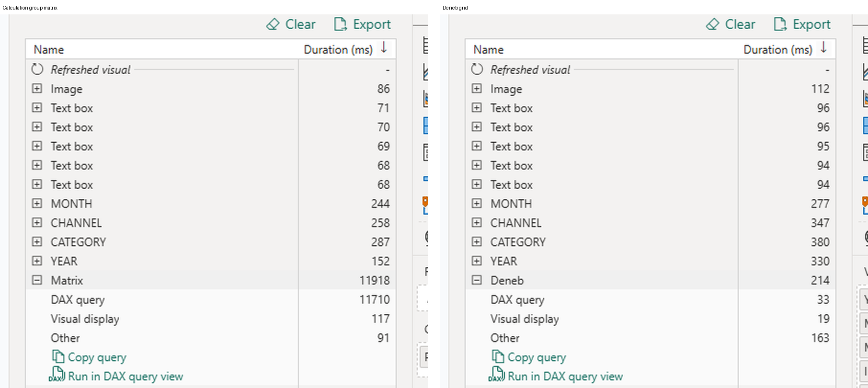Image resolution: width=868 pixels, height=388 pixels.
Task: Click Copy query under Deneb visual
Action: 529,357
